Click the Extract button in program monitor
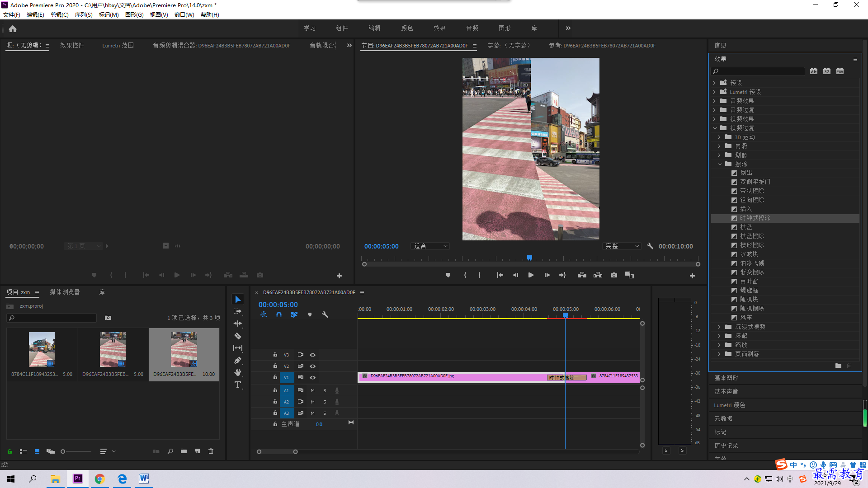The height and width of the screenshot is (488, 868). click(x=598, y=275)
